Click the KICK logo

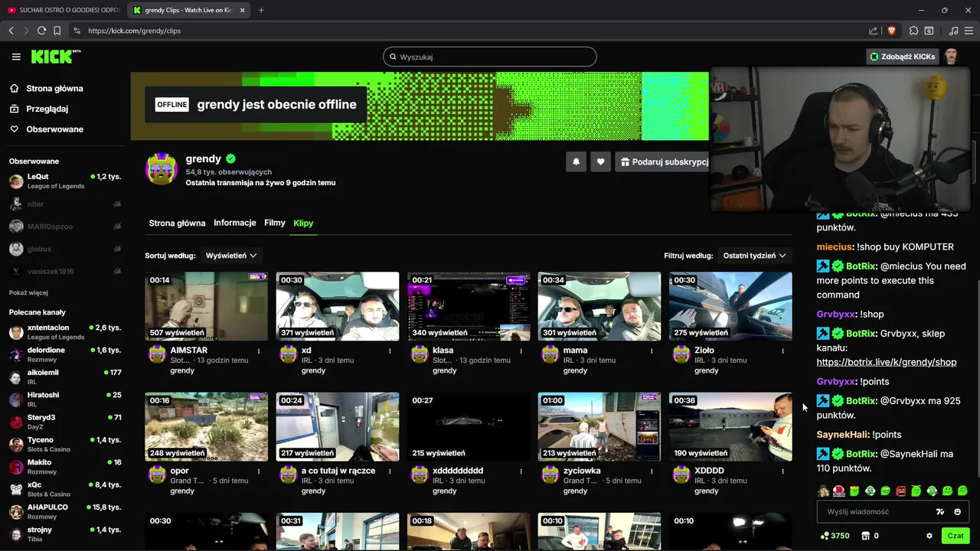pyautogui.click(x=55, y=57)
